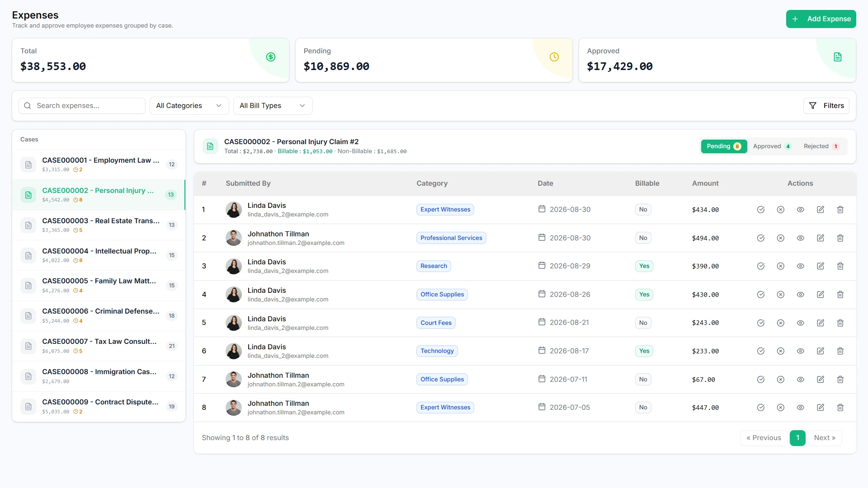Click the Add Expense button

click(821, 19)
